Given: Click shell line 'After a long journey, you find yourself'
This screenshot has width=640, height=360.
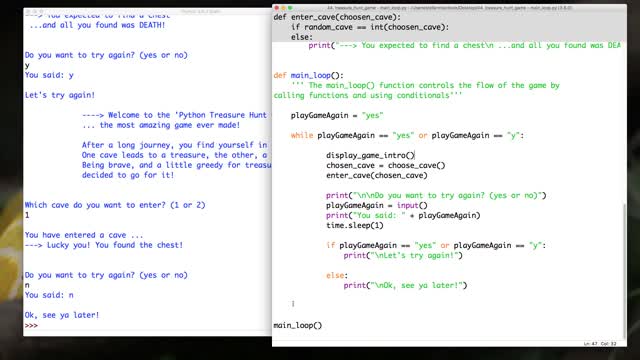Looking at the screenshot, I should click(x=174, y=145).
